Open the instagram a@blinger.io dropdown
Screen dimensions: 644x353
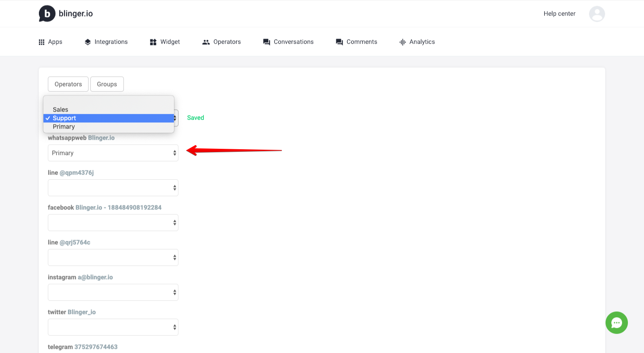point(113,292)
